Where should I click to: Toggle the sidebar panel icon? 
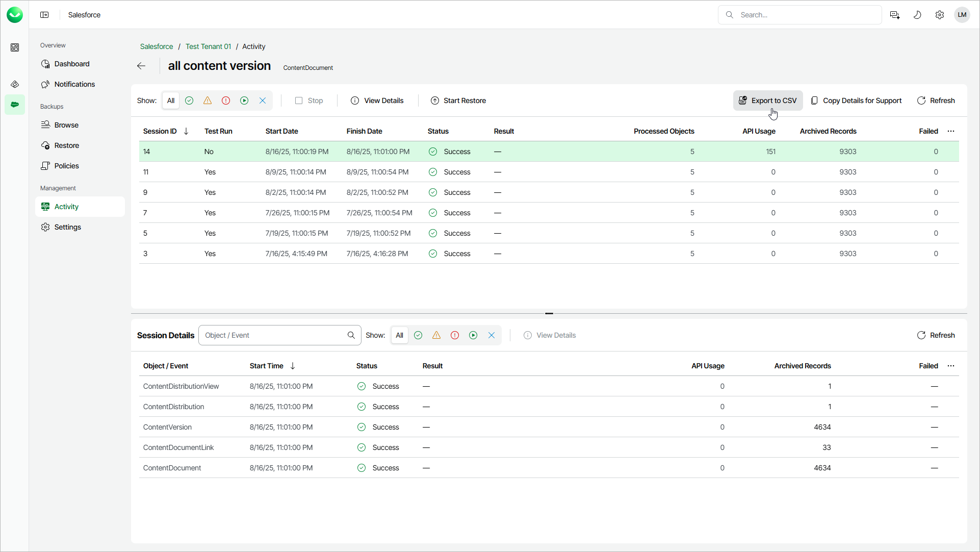tap(44, 15)
